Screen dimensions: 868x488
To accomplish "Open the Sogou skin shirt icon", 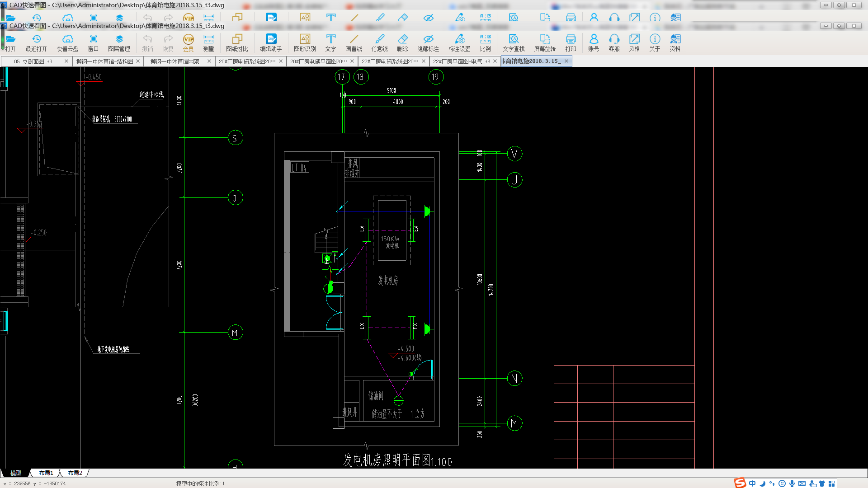I will 821,483.
